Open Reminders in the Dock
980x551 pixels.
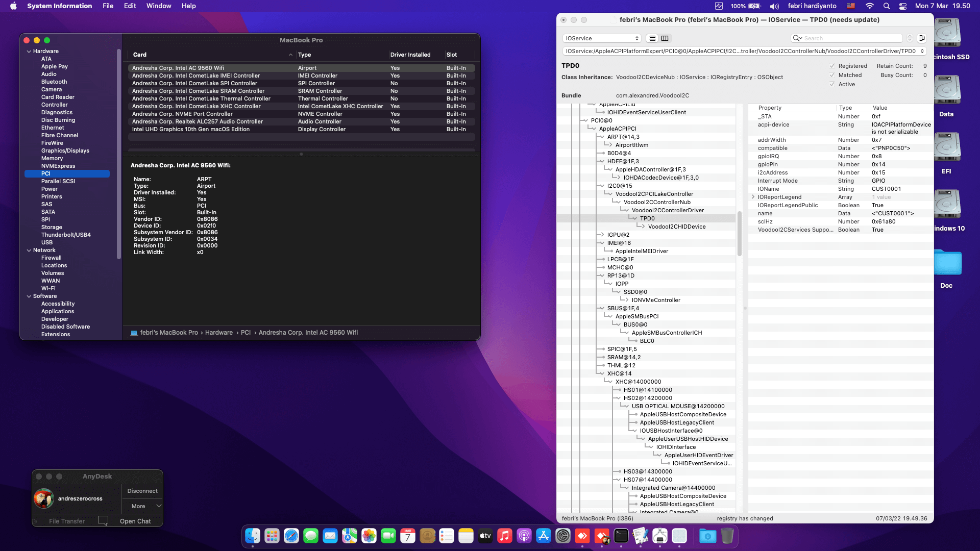(447, 536)
